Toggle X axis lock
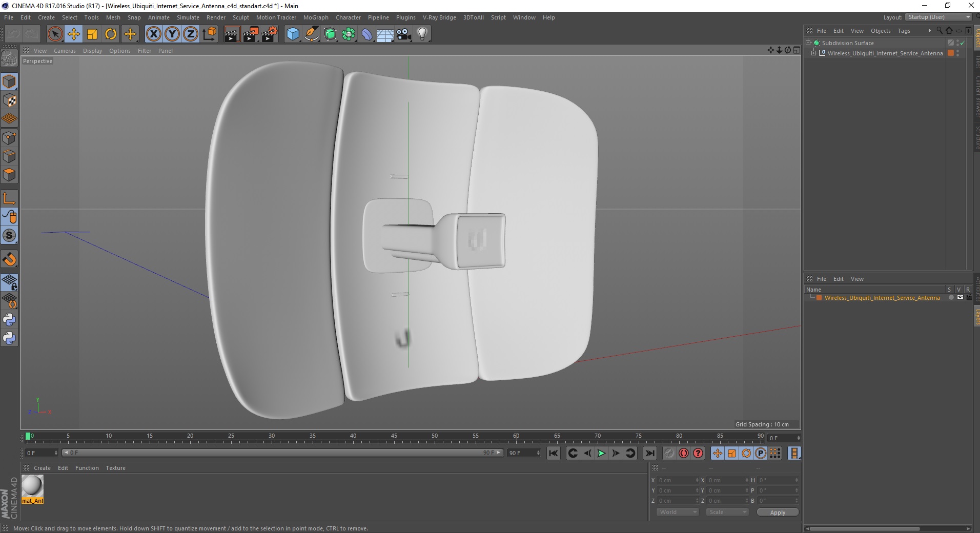 [x=153, y=34]
